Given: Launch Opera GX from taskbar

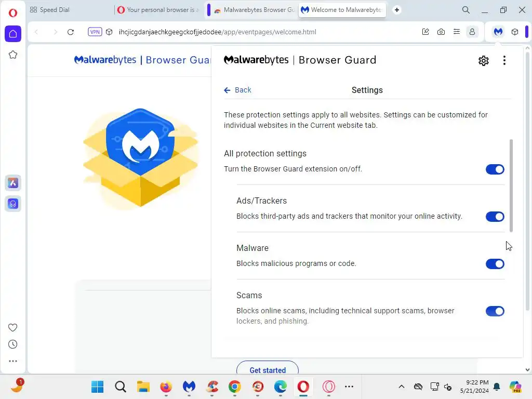Looking at the screenshot, I should [328, 387].
